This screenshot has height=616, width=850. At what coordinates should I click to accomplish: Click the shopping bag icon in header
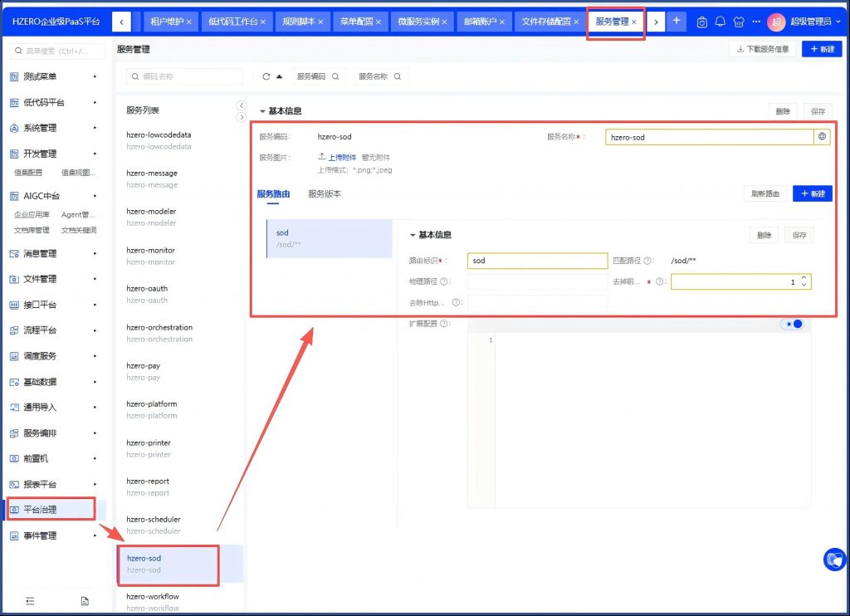click(x=702, y=22)
